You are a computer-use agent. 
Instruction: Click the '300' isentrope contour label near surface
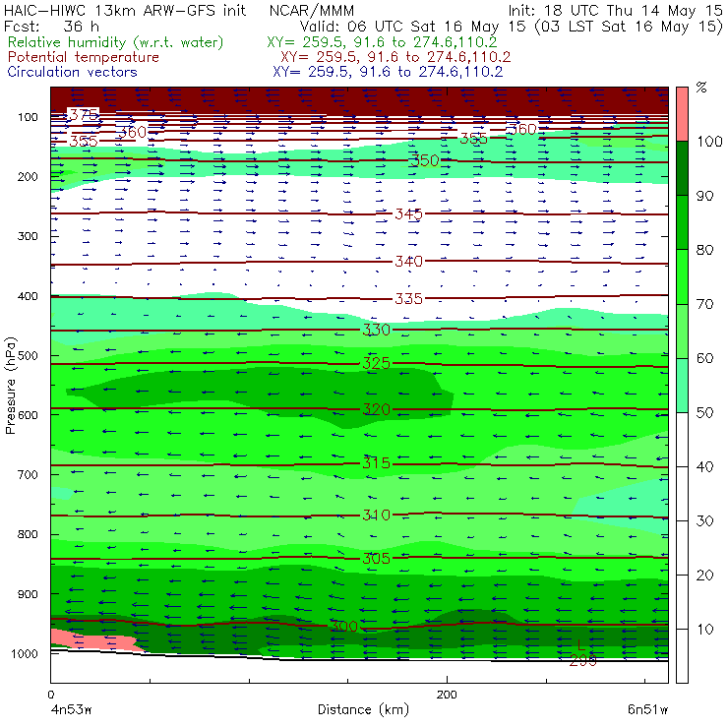343,627
